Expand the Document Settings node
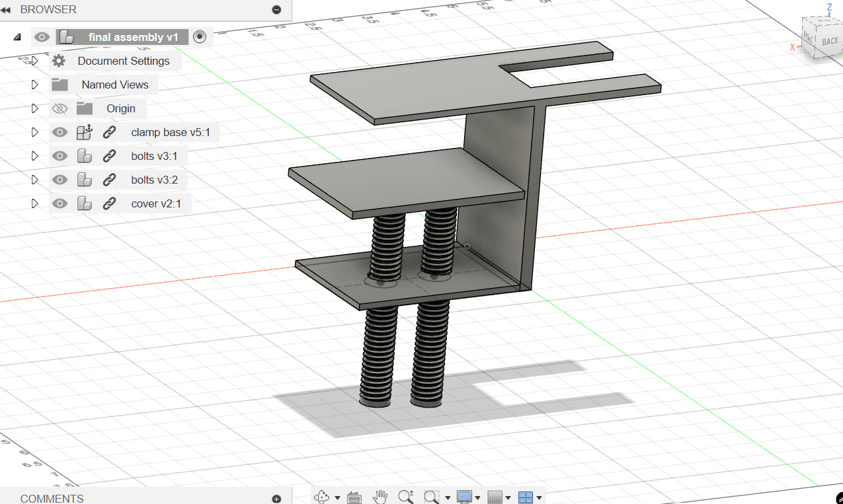 (x=34, y=61)
